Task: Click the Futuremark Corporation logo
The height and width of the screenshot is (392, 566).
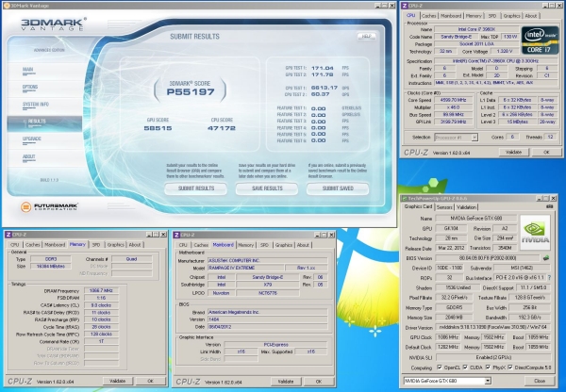Action: [x=49, y=206]
